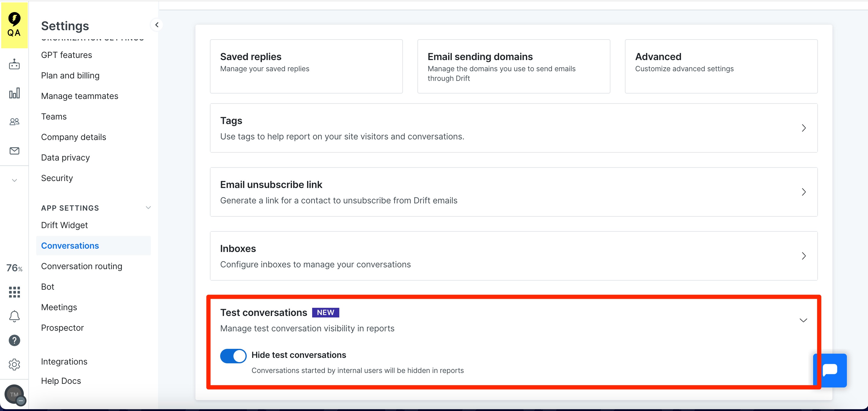
Task: Open the notifications bell icon
Action: [x=14, y=316]
